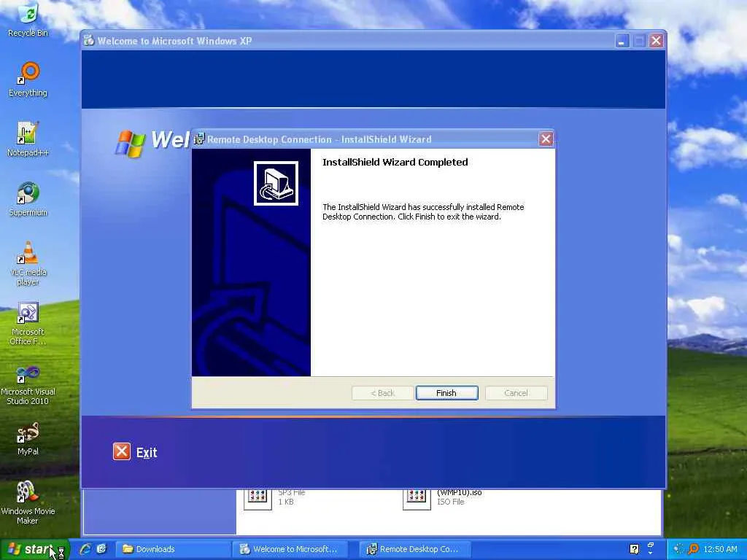
Task: Click the gear tray icon beside the clock
Action: click(678, 549)
